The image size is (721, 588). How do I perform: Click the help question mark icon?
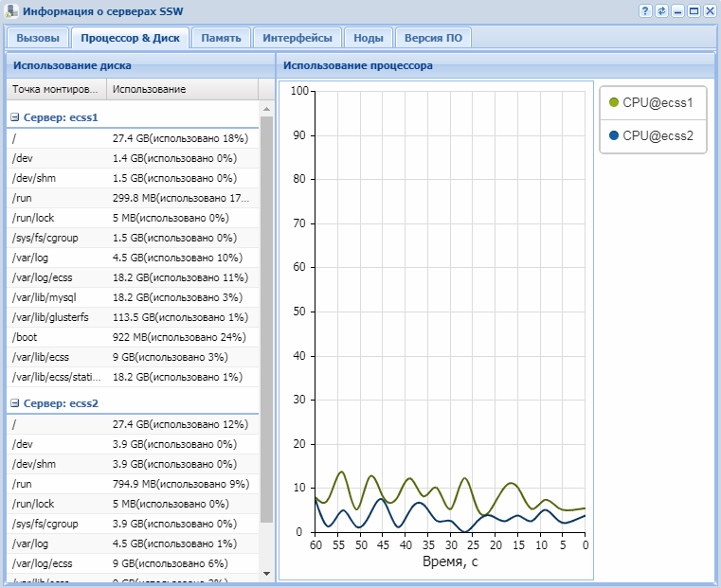click(x=645, y=11)
